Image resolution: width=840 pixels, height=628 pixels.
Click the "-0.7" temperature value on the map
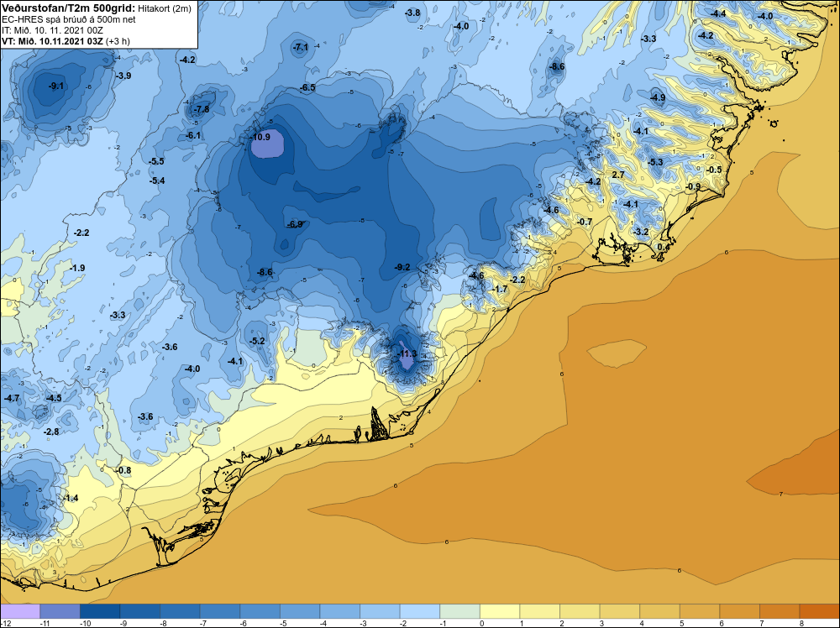click(585, 222)
